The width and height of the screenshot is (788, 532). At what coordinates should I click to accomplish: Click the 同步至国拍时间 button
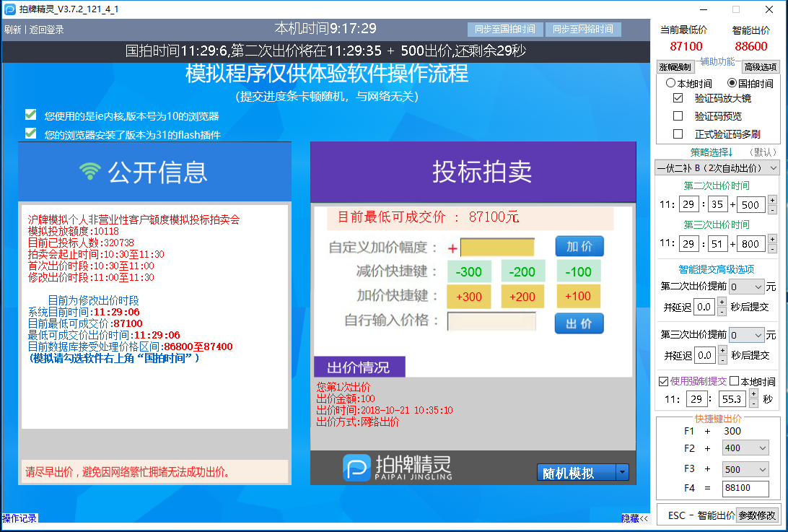pyautogui.click(x=504, y=29)
